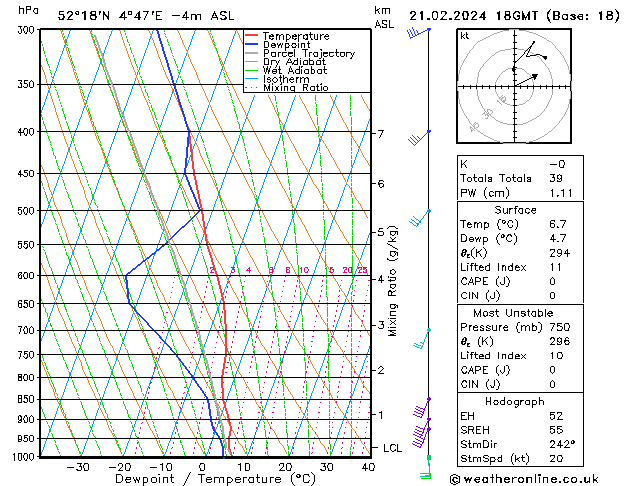
Task: Click the wind barb at 300 hPa
Action: coord(418,32)
